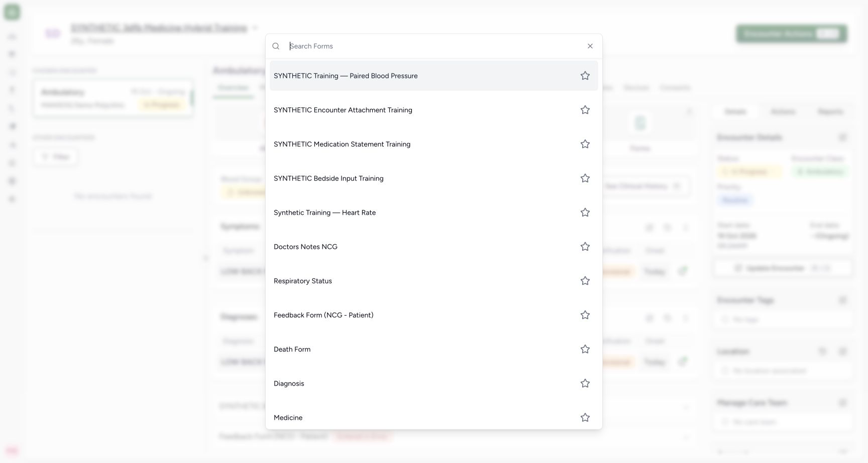Viewport: 868px width, 463px height.
Task: Mark Heart Rate form as favorite
Action: [x=585, y=213]
